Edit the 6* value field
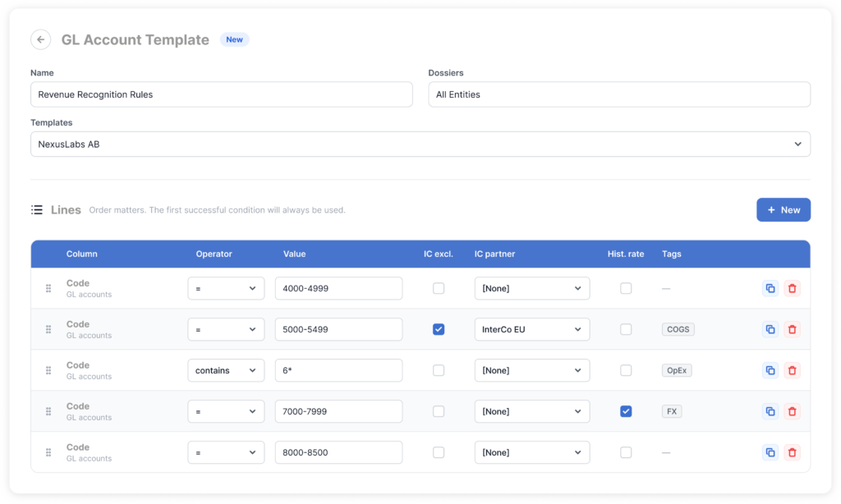The image size is (841, 504). pyautogui.click(x=338, y=370)
